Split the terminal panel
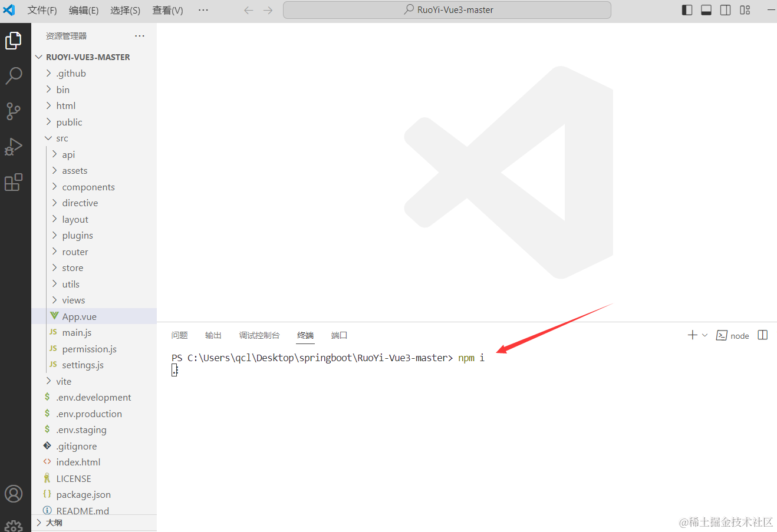This screenshot has width=777, height=532. 762,335
